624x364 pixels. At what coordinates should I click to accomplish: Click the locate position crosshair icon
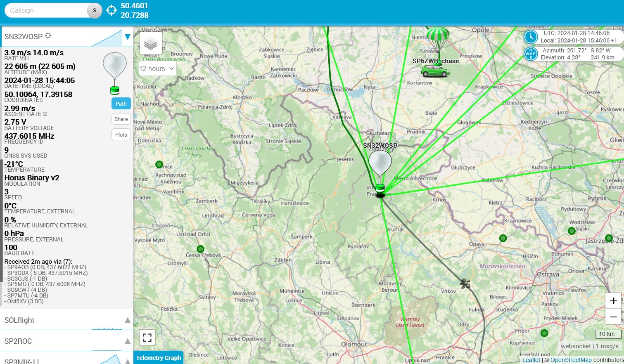coord(112,10)
